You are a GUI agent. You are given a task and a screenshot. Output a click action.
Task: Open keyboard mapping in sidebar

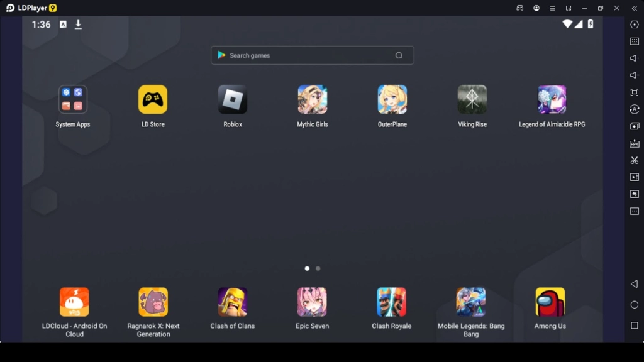click(x=634, y=41)
